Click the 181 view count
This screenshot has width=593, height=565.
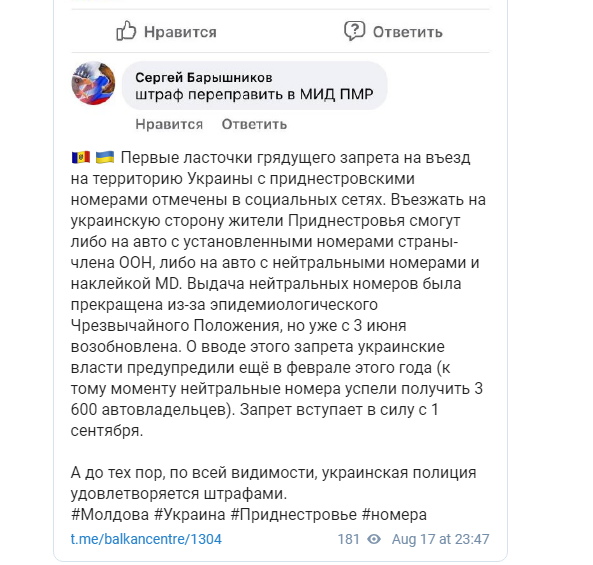tap(348, 539)
